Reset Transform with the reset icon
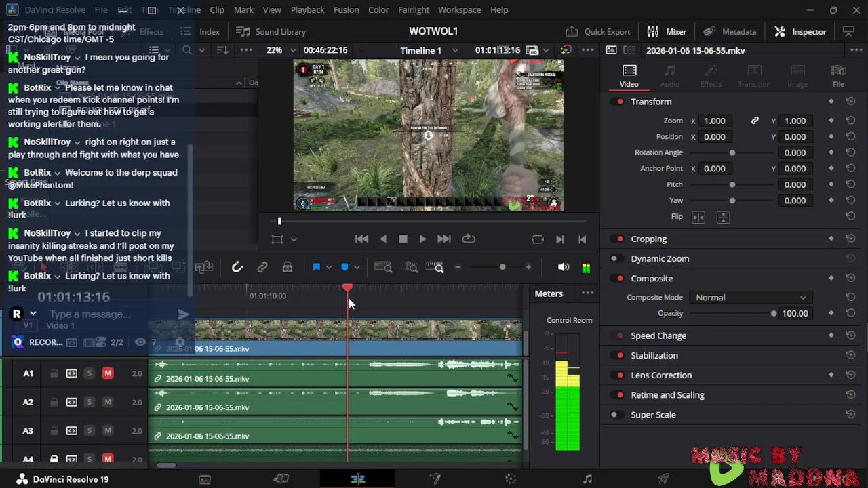 pyautogui.click(x=850, y=102)
